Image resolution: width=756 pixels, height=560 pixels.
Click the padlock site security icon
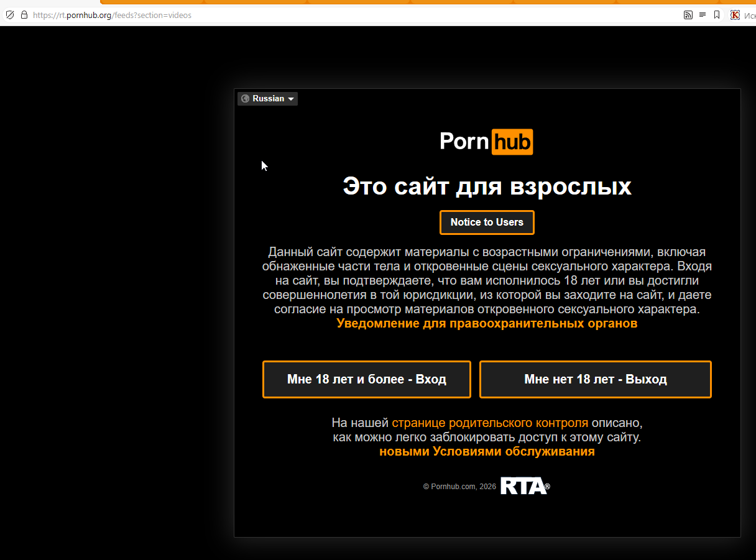[x=25, y=15]
